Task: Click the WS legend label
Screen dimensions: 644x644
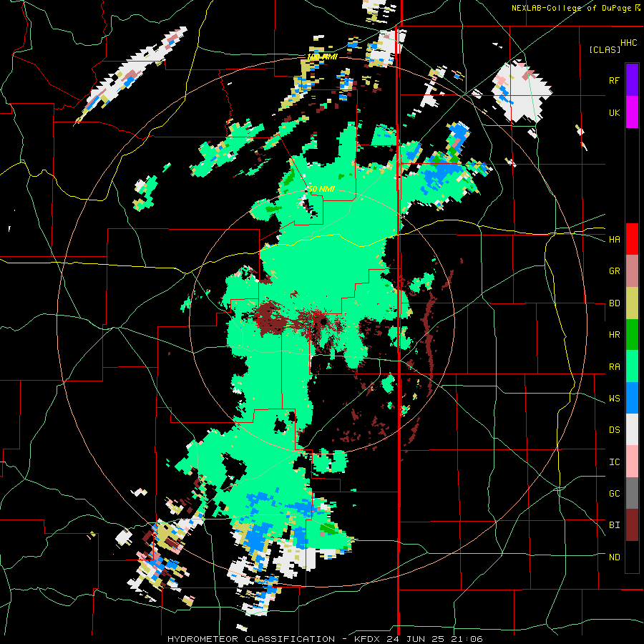Action: (614, 399)
